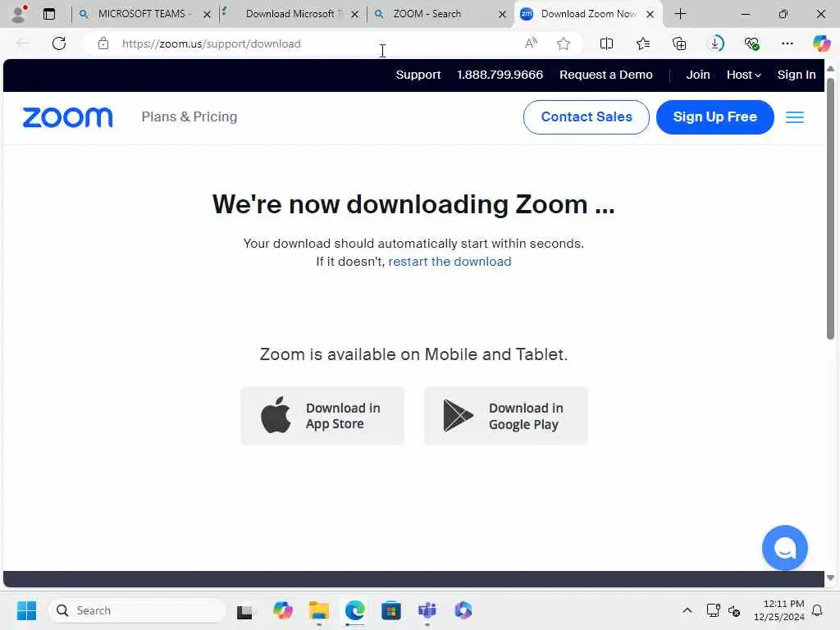Screen dimensions: 840x630
Task: Open Microsoft Store from taskbar
Action: click(390, 610)
